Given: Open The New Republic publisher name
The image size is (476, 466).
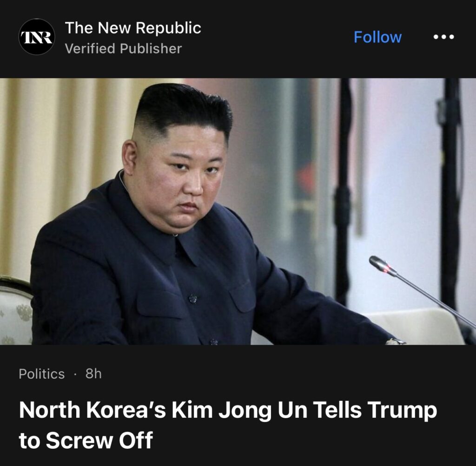Looking at the screenshot, I should tap(133, 27).
